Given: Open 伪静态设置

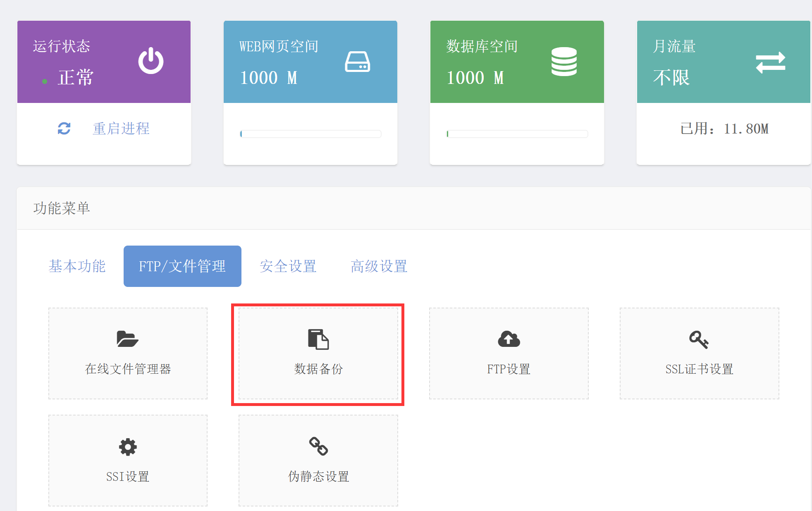Looking at the screenshot, I should tap(318, 461).
